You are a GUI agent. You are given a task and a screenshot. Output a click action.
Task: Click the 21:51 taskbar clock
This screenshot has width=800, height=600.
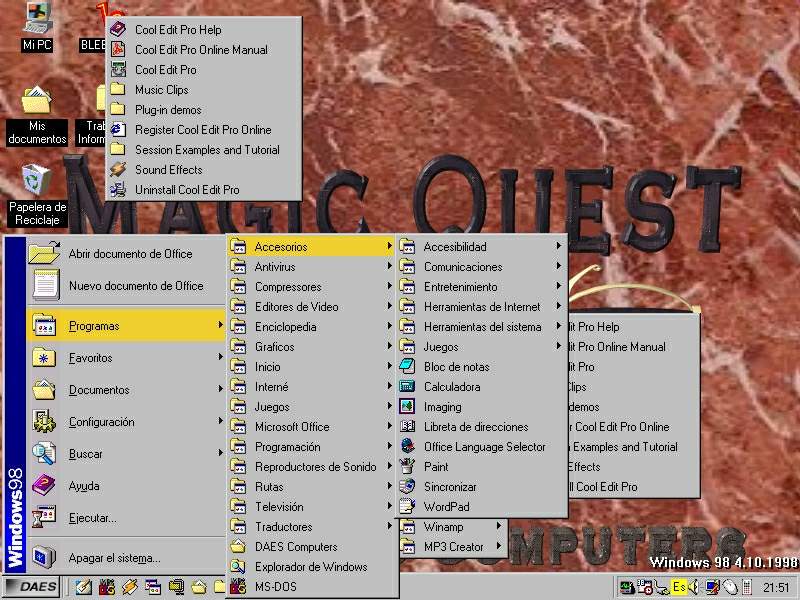[777, 587]
